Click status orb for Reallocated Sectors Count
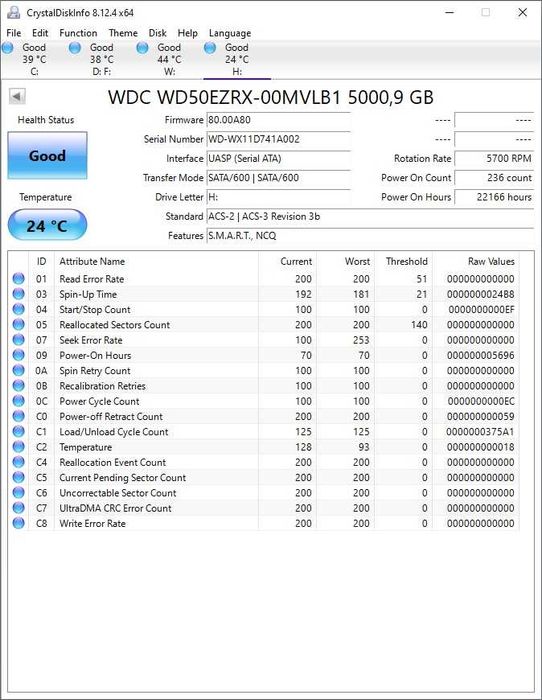This screenshot has height=700, width=542. (x=18, y=325)
